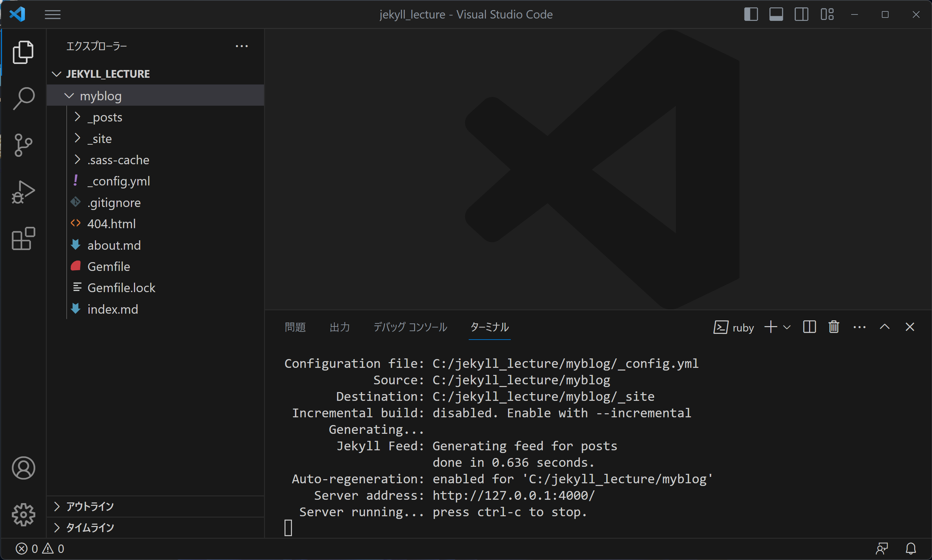The width and height of the screenshot is (932, 560).
Task: Open the Explorer view in activity bar
Action: (24, 52)
